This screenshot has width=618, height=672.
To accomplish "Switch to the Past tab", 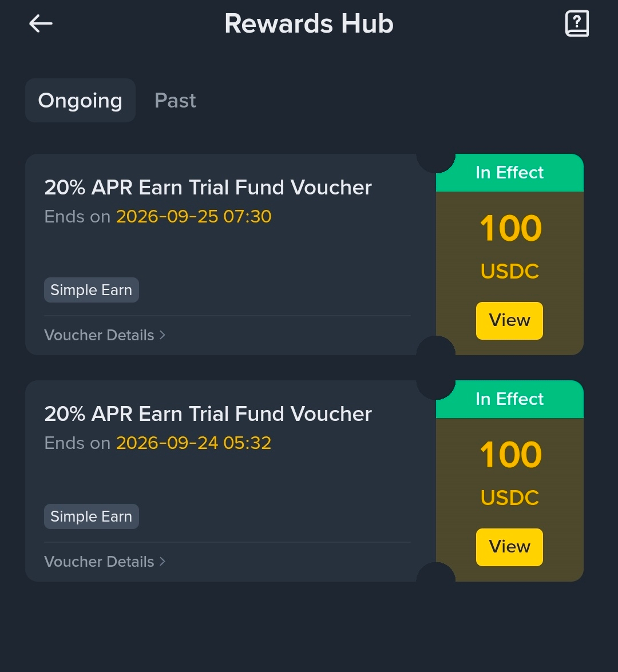I will click(175, 100).
